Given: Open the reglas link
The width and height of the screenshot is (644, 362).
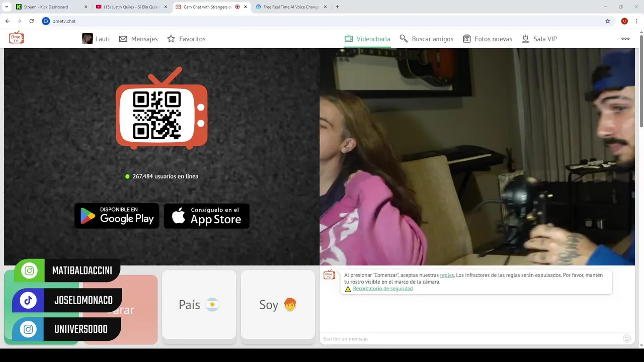Looking at the screenshot, I should (x=447, y=275).
